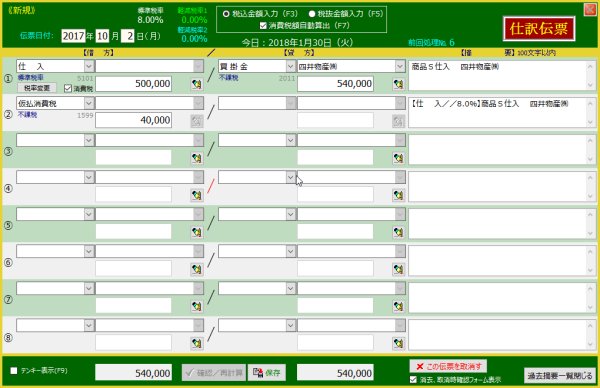Screen dimensions: 600x388
Task: Open row 5 debit account dropdown
Action: click(x=89, y=214)
